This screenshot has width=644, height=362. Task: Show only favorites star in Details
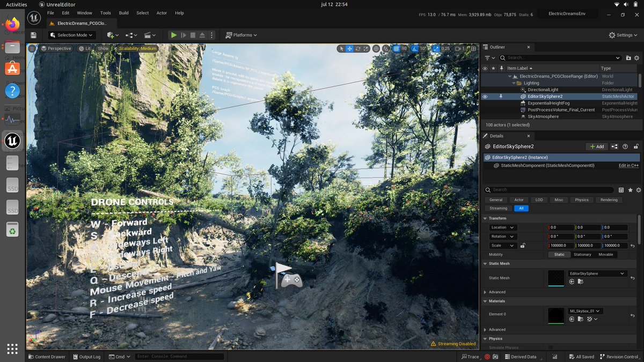630,190
